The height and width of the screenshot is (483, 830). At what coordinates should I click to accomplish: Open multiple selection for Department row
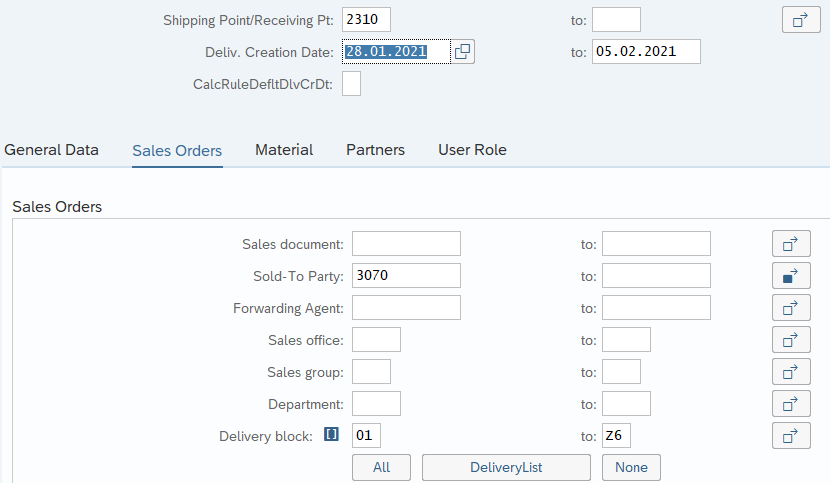(791, 403)
